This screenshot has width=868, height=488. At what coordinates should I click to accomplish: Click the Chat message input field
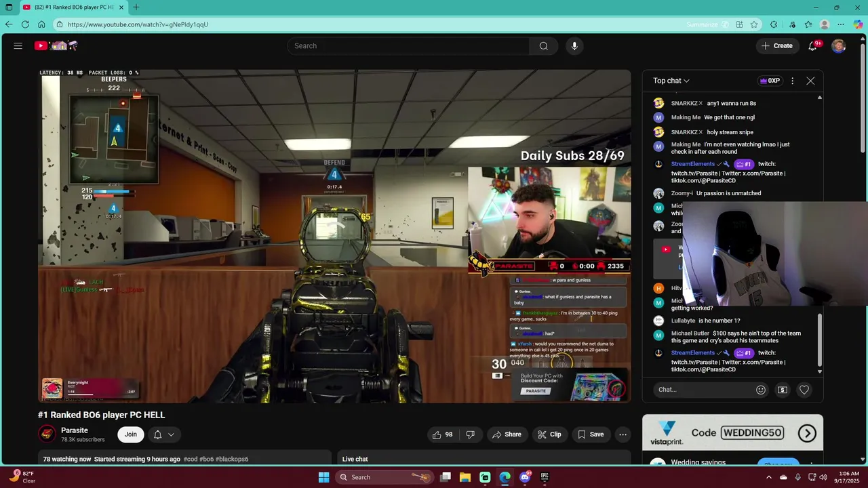pos(703,390)
